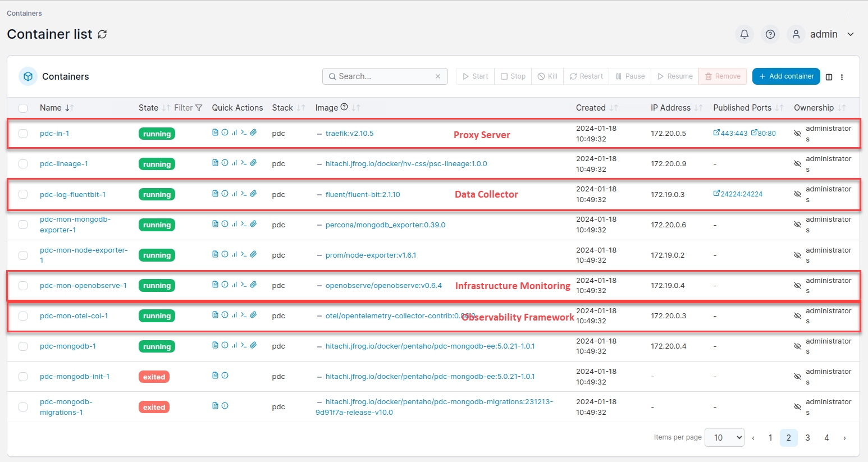Image resolution: width=868 pixels, height=462 pixels.
Task: Check the pdc-mongodb-init-1 row checkbox
Action: click(23, 377)
